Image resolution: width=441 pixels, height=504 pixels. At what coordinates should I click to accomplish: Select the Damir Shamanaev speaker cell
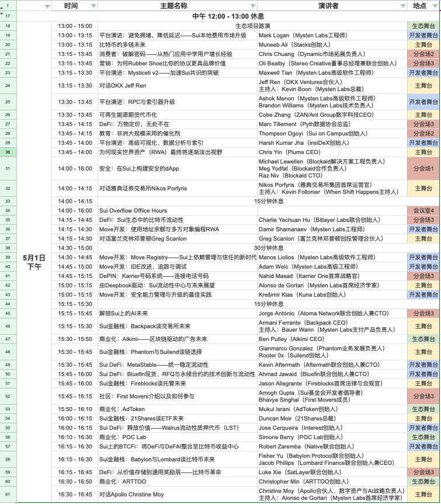point(332,229)
